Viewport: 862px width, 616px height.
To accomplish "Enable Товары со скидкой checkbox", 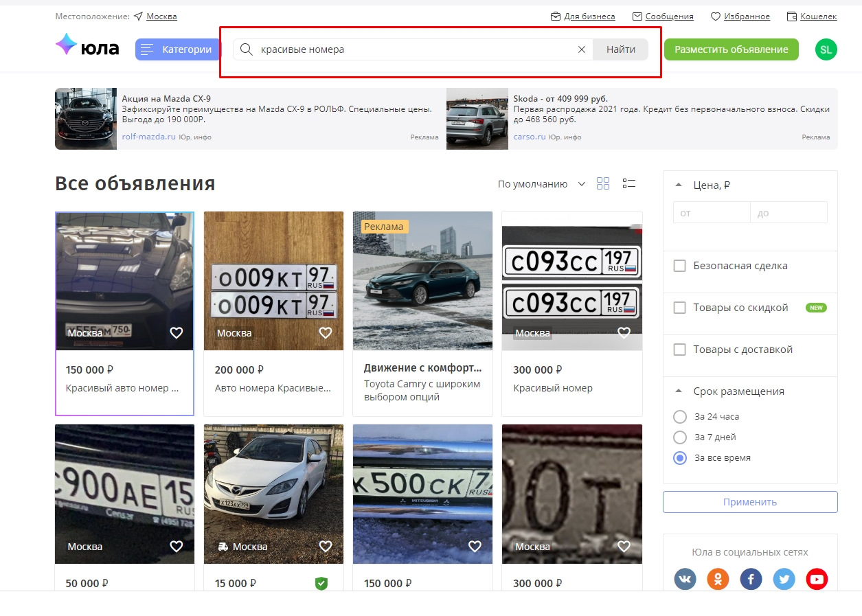I will 680,308.
